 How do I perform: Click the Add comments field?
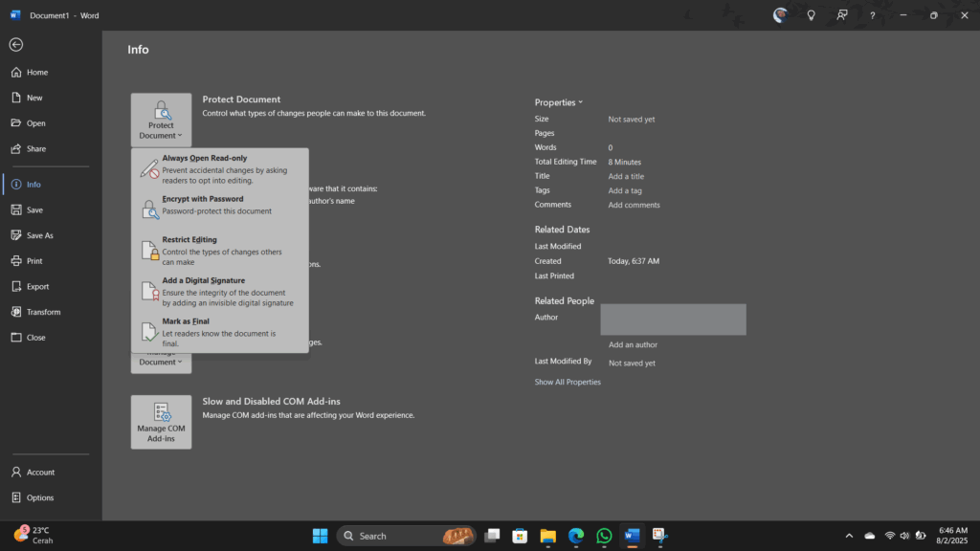(634, 205)
